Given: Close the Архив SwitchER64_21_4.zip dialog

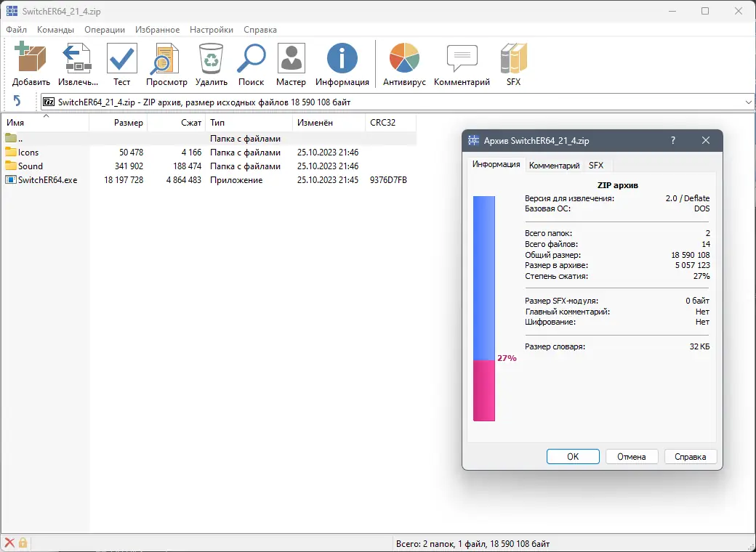Looking at the screenshot, I should click(x=706, y=140).
